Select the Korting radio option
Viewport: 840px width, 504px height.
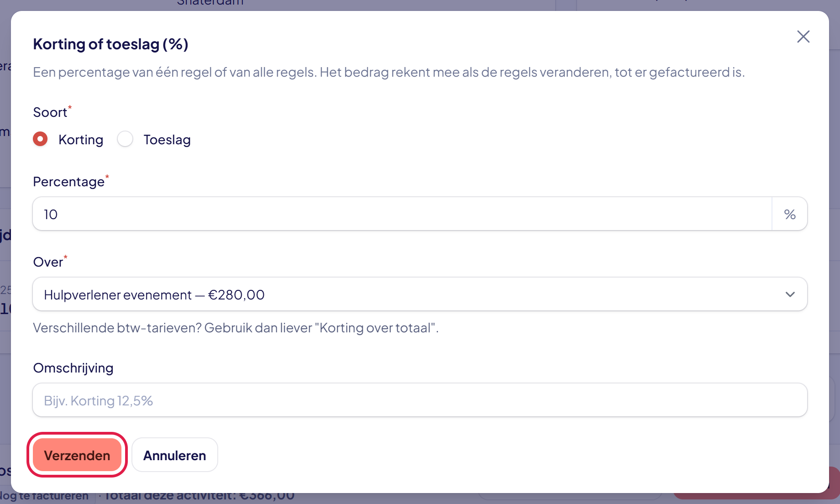(40, 139)
